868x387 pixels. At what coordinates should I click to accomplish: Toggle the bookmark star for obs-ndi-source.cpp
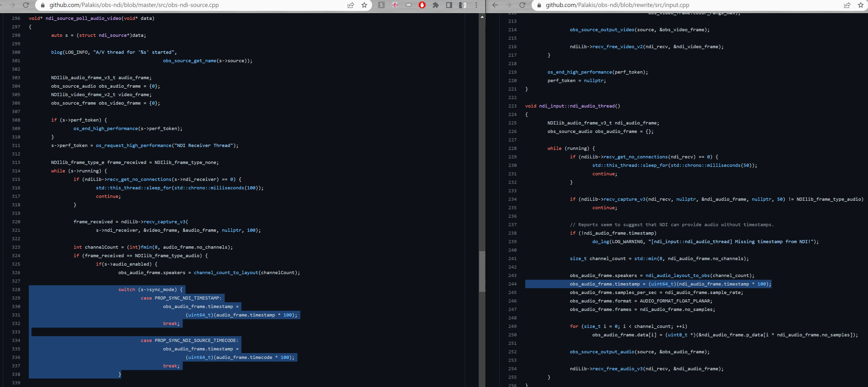[364, 5]
